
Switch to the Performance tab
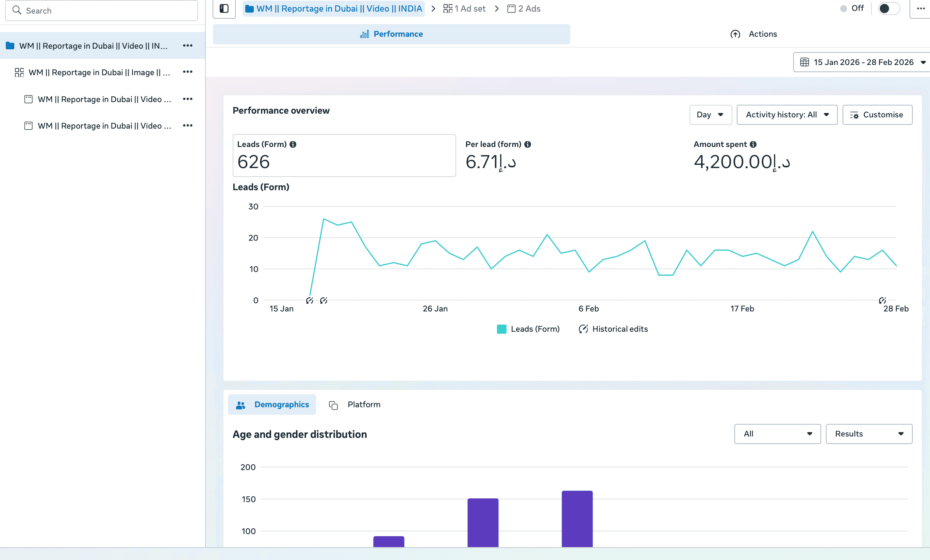(x=391, y=34)
